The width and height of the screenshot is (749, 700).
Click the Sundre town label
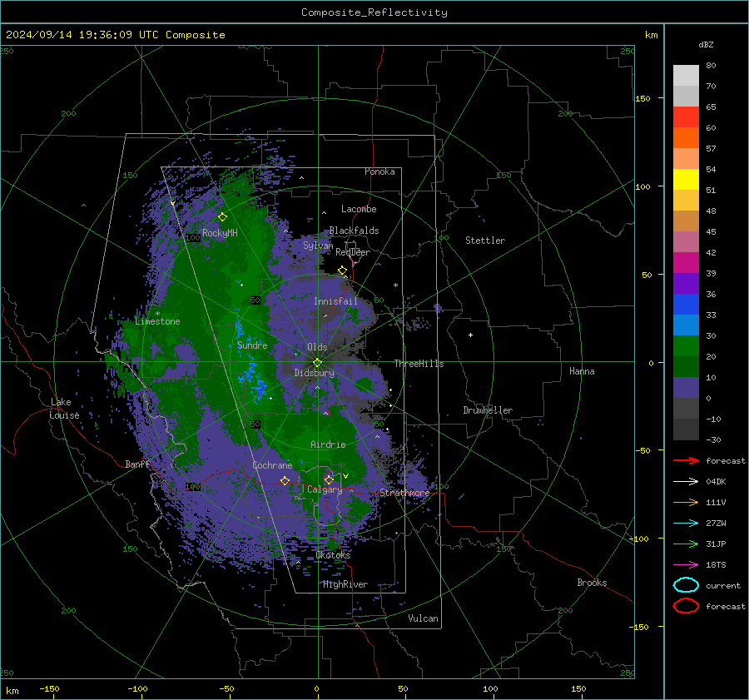point(252,345)
